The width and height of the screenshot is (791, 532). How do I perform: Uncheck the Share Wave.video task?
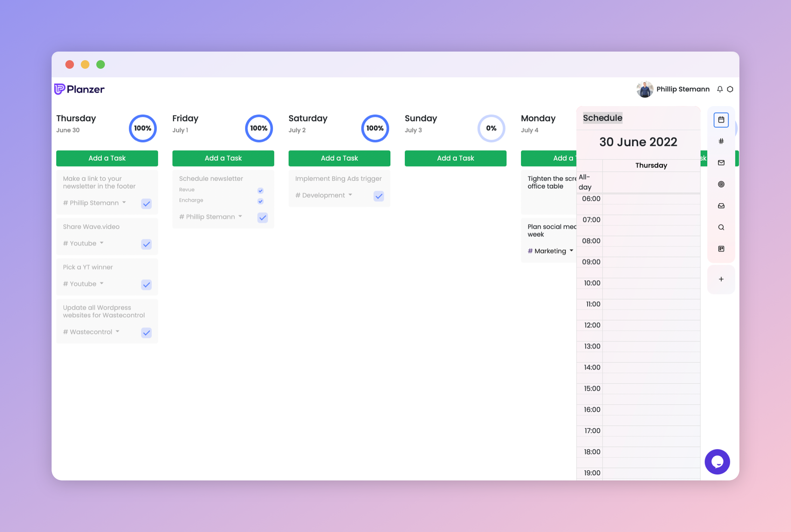146,244
